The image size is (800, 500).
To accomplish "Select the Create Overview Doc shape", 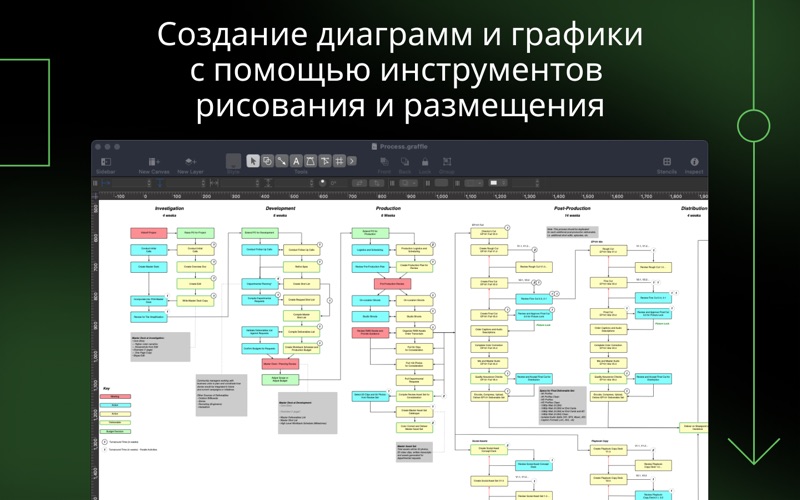I will [195, 267].
